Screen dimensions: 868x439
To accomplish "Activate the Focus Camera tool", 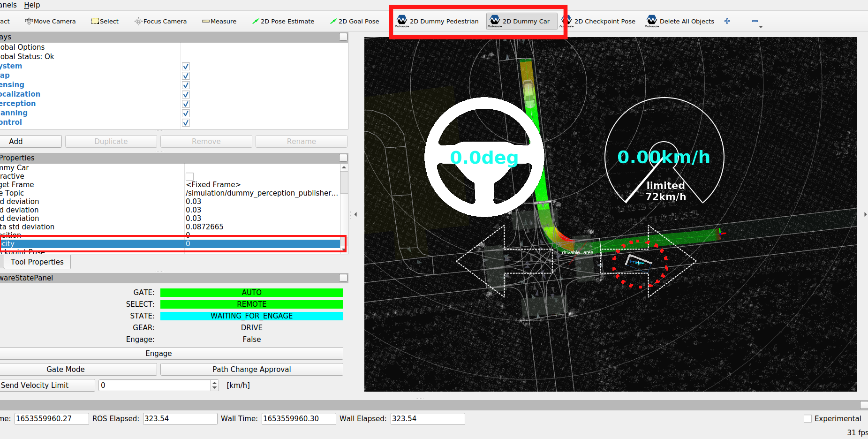I will pos(160,21).
